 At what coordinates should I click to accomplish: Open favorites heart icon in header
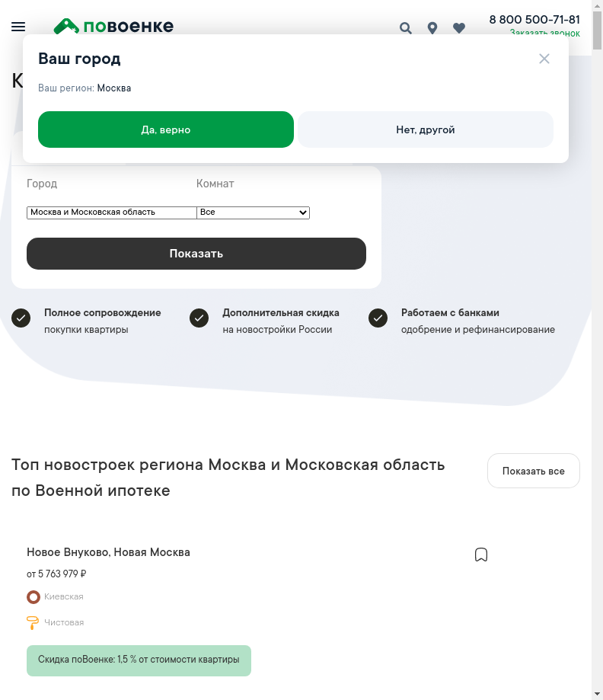point(459,28)
